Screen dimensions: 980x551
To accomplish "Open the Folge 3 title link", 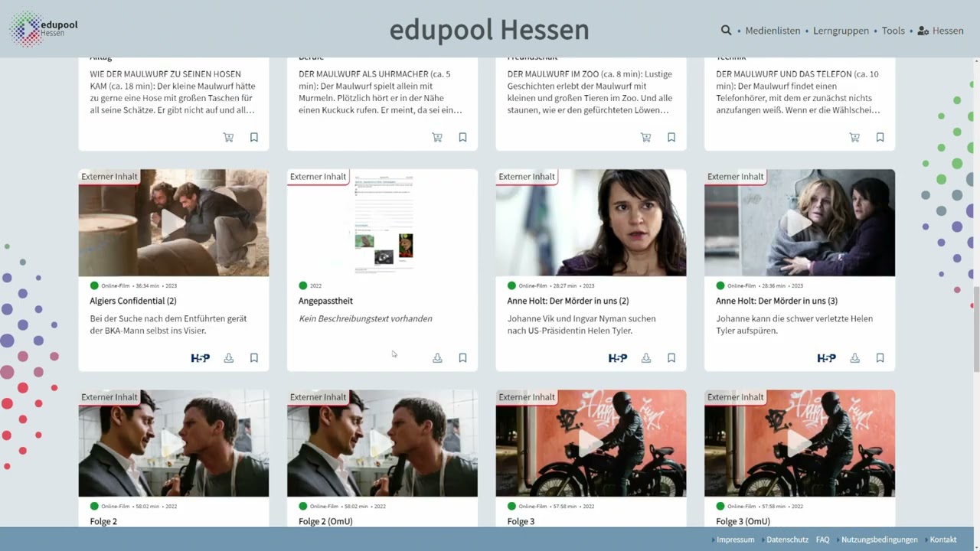I will point(521,521).
